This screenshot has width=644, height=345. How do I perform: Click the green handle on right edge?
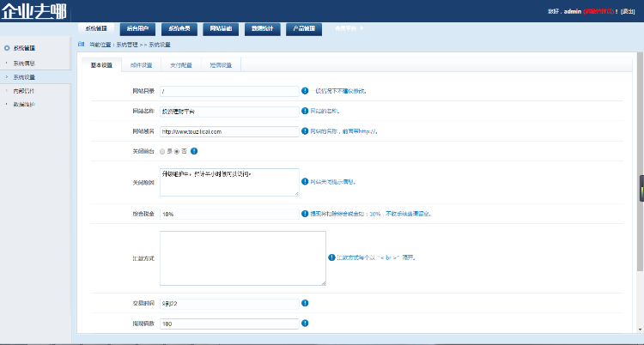coord(641,188)
